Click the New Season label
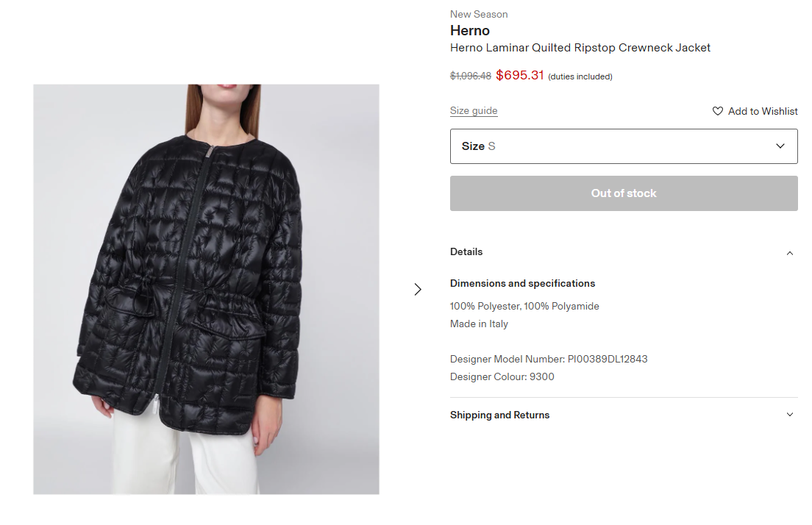 (479, 15)
